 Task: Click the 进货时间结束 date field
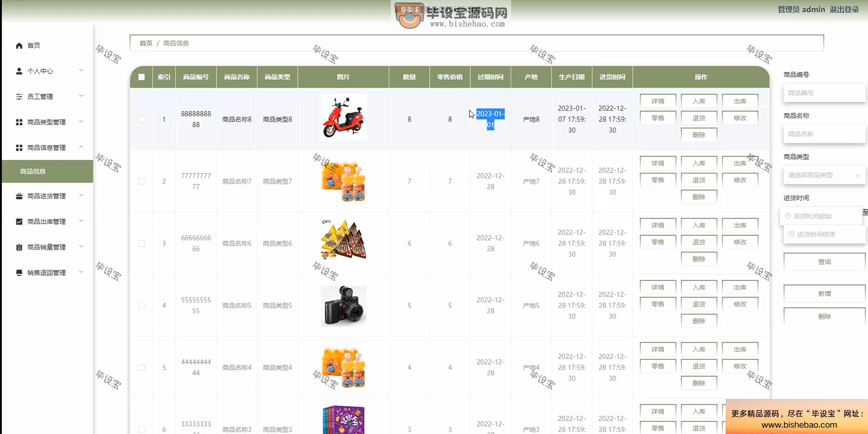[x=824, y=234]
